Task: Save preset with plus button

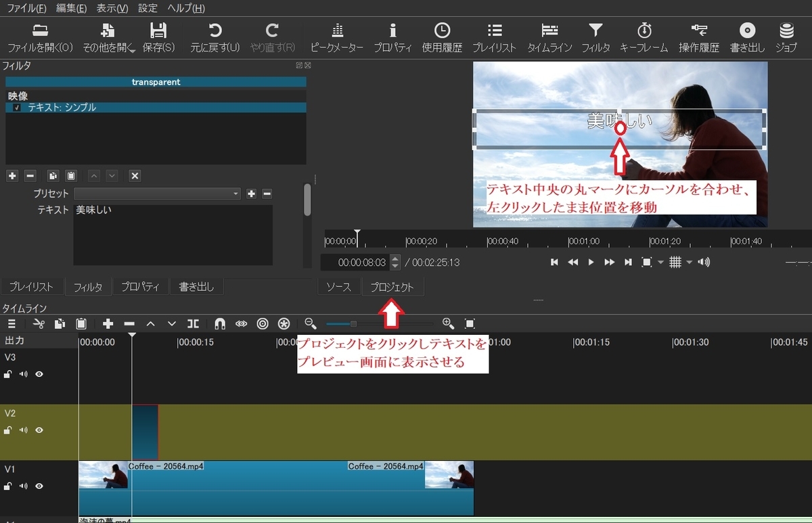Action: click(251, 194)
